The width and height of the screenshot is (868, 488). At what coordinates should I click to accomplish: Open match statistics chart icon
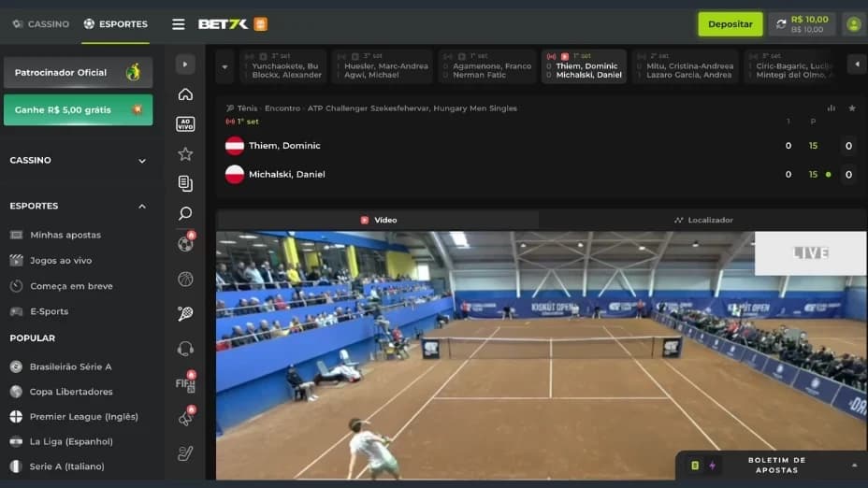(x=832, y=108)
